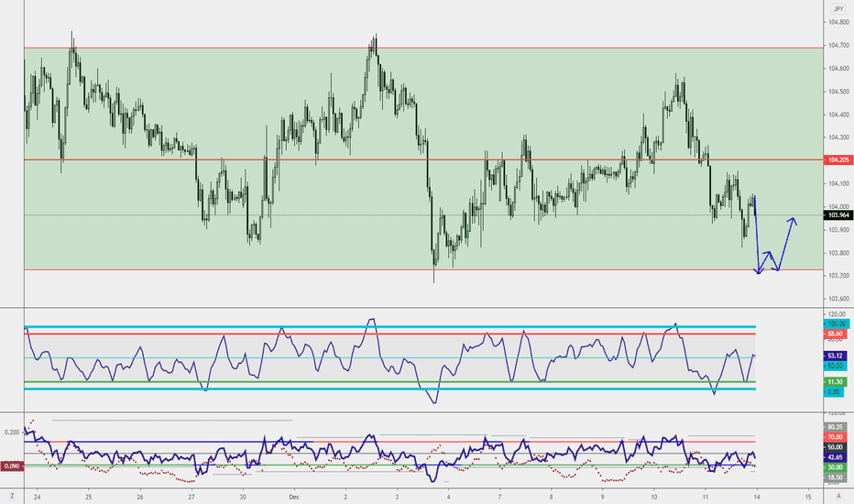
Task: Click the 104.800 price axis value
Action: tap(838, 22)
